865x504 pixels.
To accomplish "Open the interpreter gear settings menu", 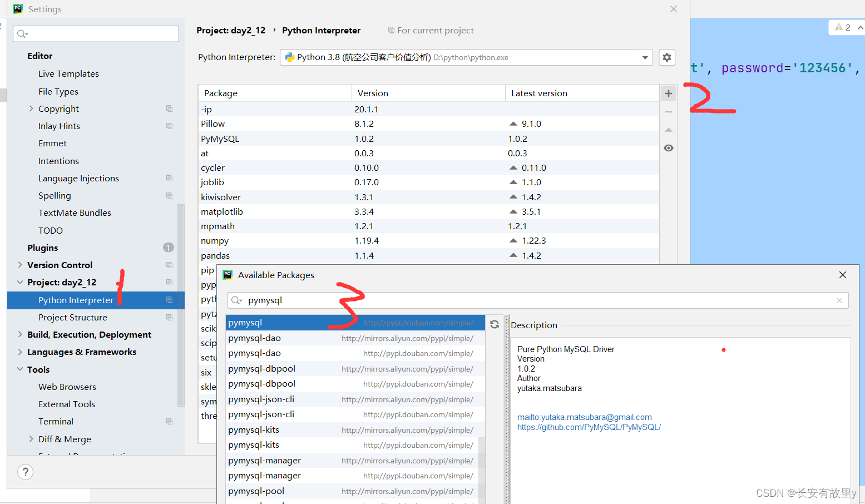I will point(667,57).
